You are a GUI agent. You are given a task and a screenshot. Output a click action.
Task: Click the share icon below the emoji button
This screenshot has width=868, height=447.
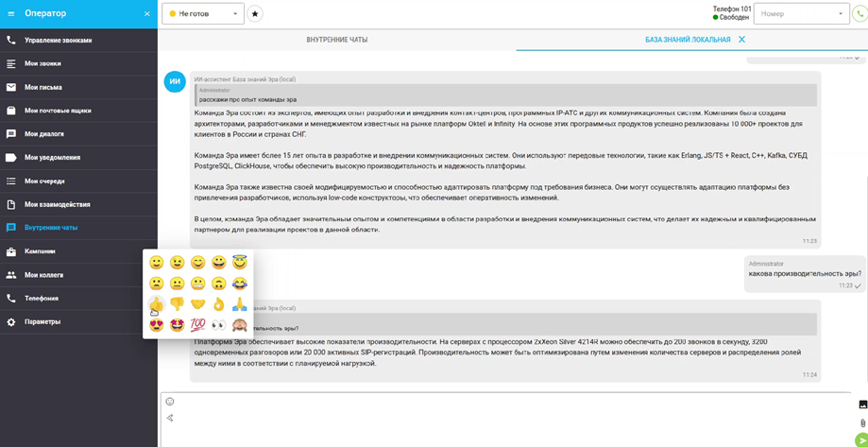[170, 419]
